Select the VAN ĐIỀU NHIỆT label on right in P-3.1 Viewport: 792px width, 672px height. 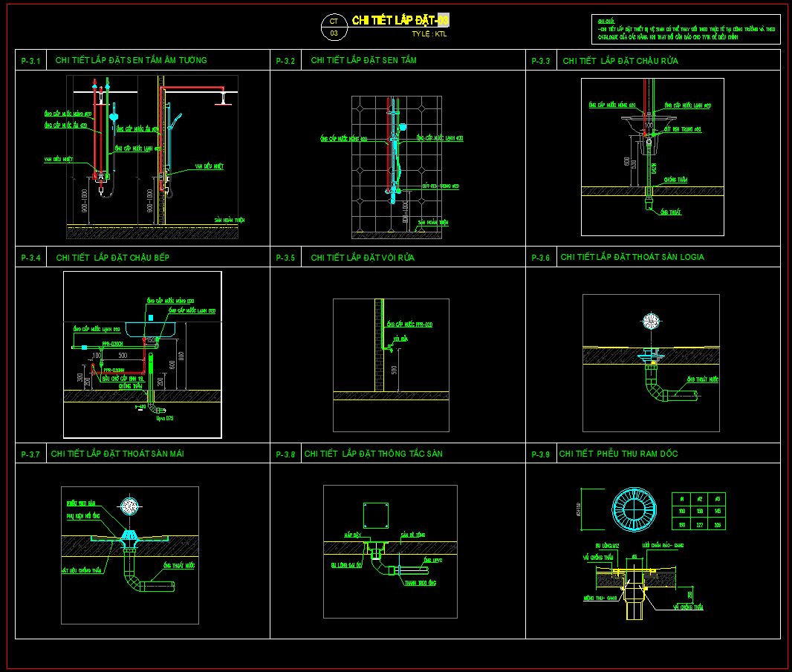point(209,166)
